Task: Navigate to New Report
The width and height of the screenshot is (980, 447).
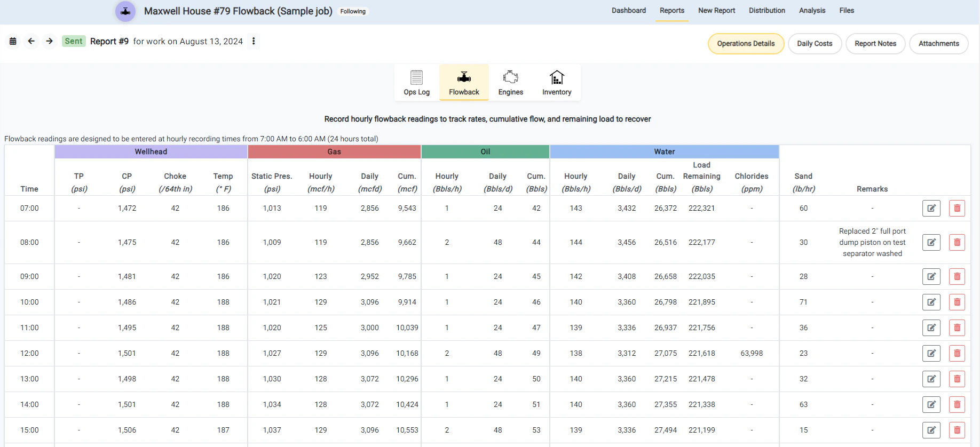Action: (x=716, y=11)
